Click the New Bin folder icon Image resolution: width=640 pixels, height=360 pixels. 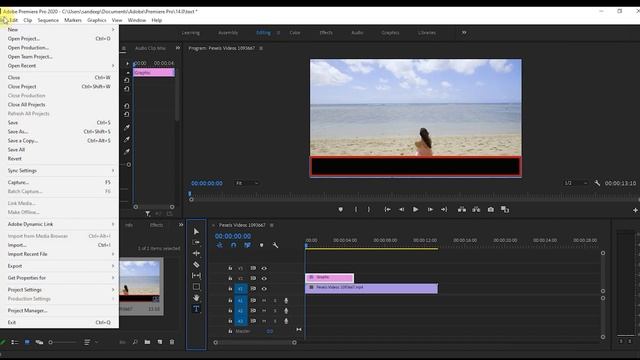pyautogui.click(x=147, y=342)
